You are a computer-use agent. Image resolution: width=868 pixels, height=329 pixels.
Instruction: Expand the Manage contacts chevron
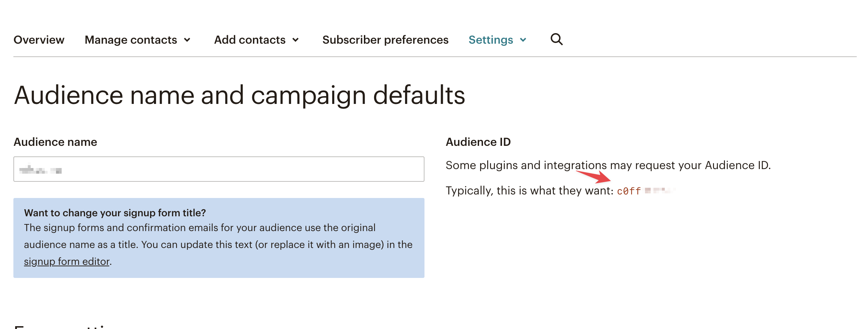click(x=187, y=40)
